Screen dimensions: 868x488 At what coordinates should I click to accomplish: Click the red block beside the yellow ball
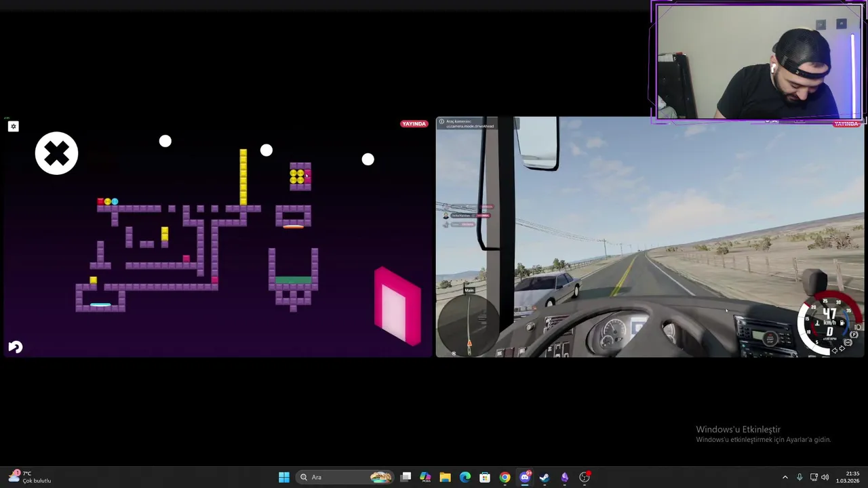tap(100, 201)
